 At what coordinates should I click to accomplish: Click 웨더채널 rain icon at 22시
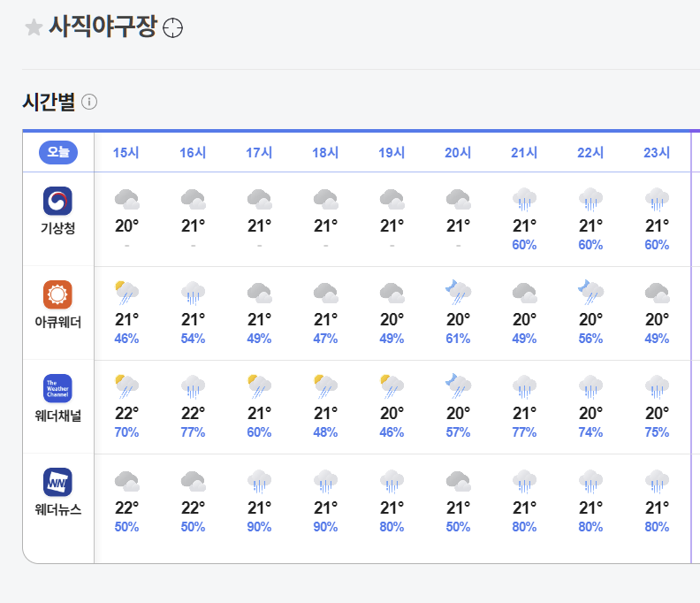coord(590,386)
